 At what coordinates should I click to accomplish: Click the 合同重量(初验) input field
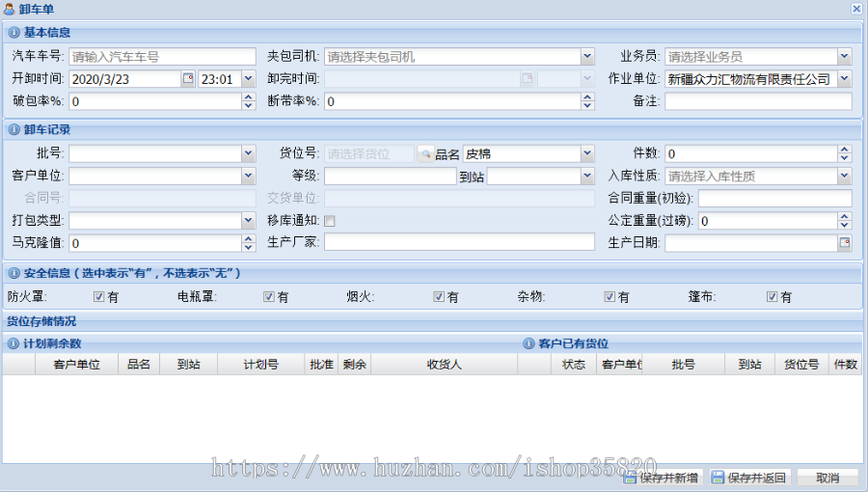pos(774,198)
